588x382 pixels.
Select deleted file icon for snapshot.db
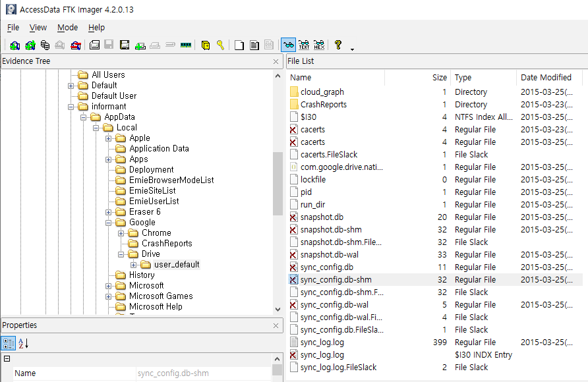point(293,217)
